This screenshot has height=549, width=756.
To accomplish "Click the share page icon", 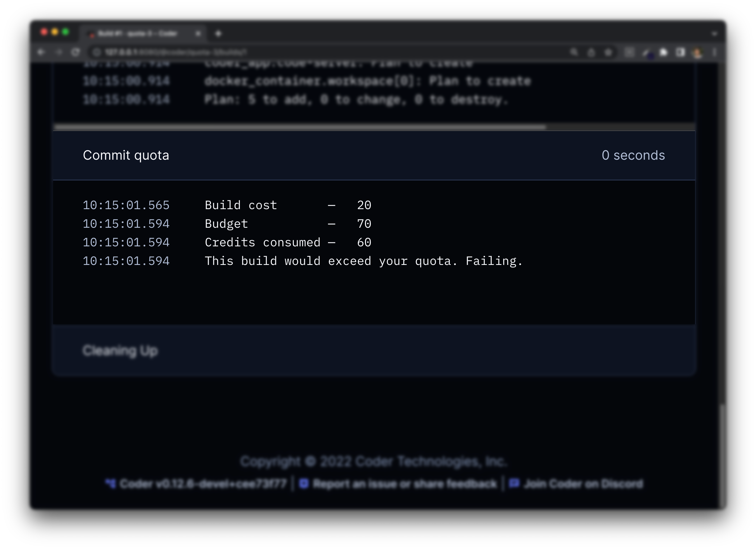I will coord(591,52).
